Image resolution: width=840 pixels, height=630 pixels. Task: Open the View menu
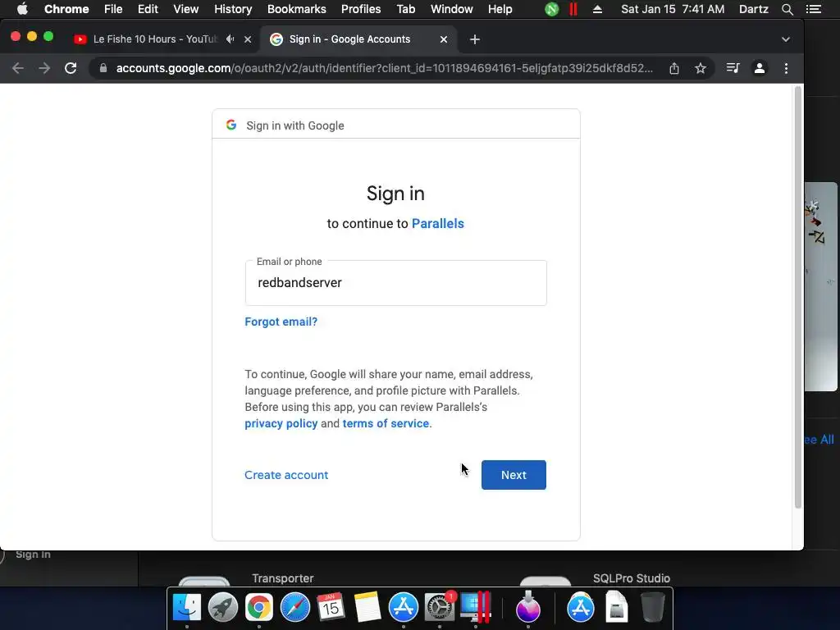point(186,9)
